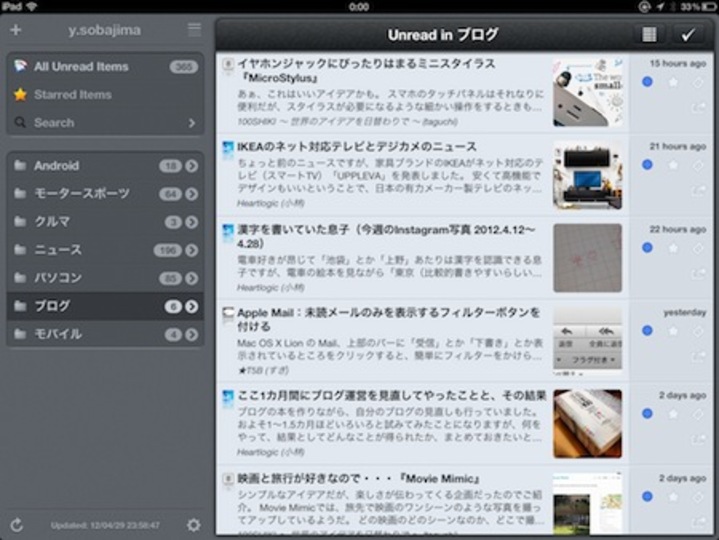This screenshot has width=719, height=540.
Task: Open ここ1カ月間にブログ運営 article title
Action: [x=392, y=396]
